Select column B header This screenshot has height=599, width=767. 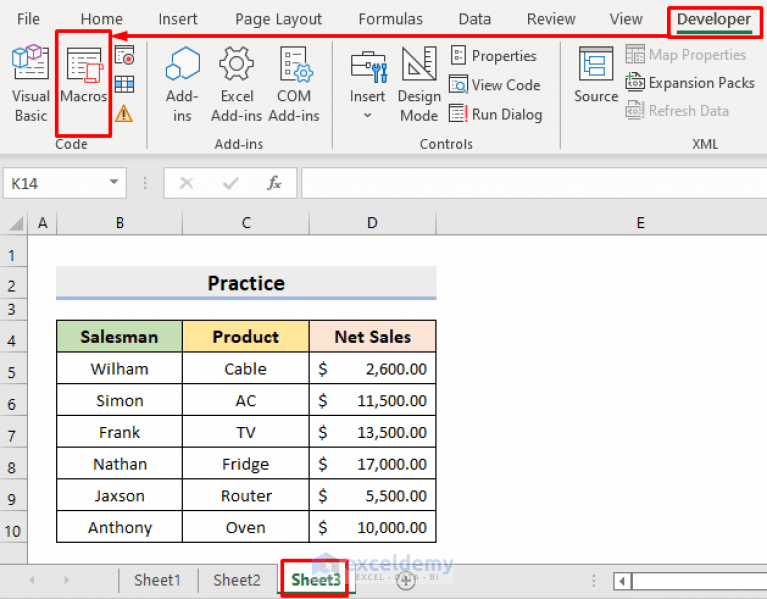point(120,223)
